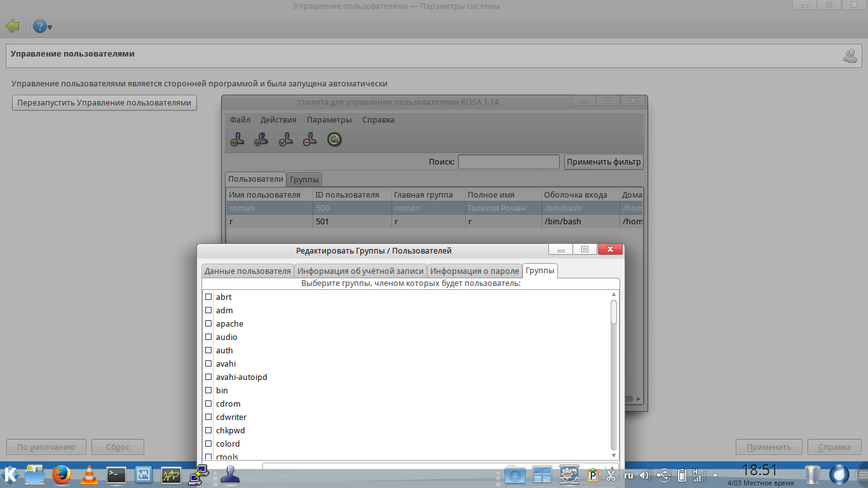The image size is (868, 488).
Task: Switch to Данные пользователя tab
Action: click(247, 271)
